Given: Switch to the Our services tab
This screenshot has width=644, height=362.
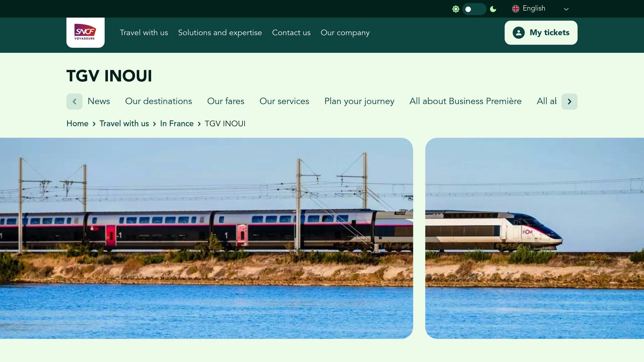Looking at the screenshot, I should (284, 101).
